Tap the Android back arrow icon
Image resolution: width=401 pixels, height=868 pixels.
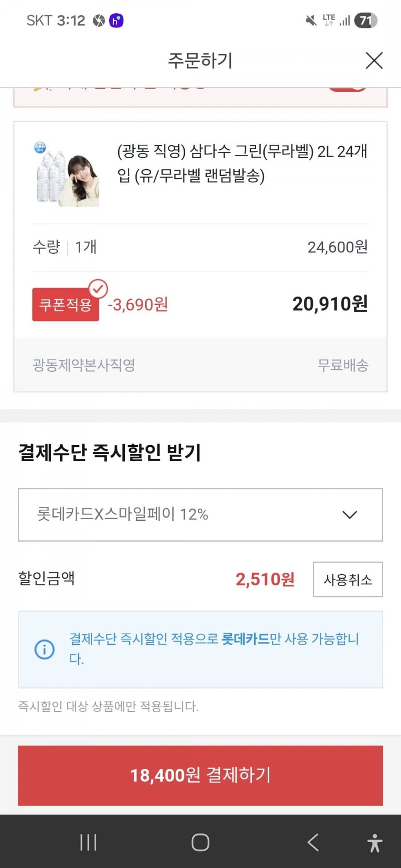click(x=313, y=842)
